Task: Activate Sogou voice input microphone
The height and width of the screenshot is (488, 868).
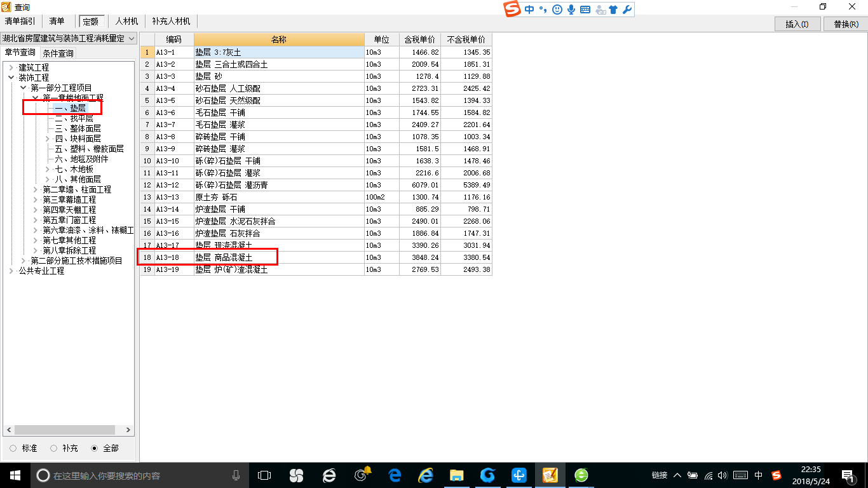Action: pyautogui.click(x=571, y=10)
